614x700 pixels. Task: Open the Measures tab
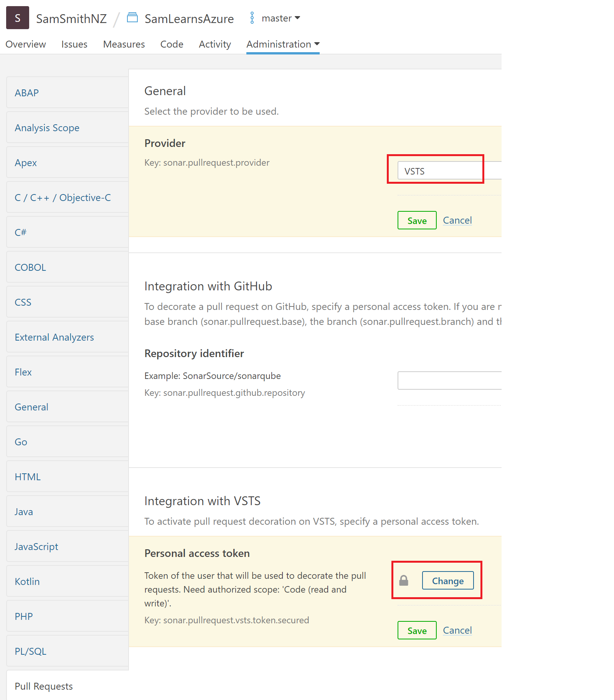pos(124,44)
